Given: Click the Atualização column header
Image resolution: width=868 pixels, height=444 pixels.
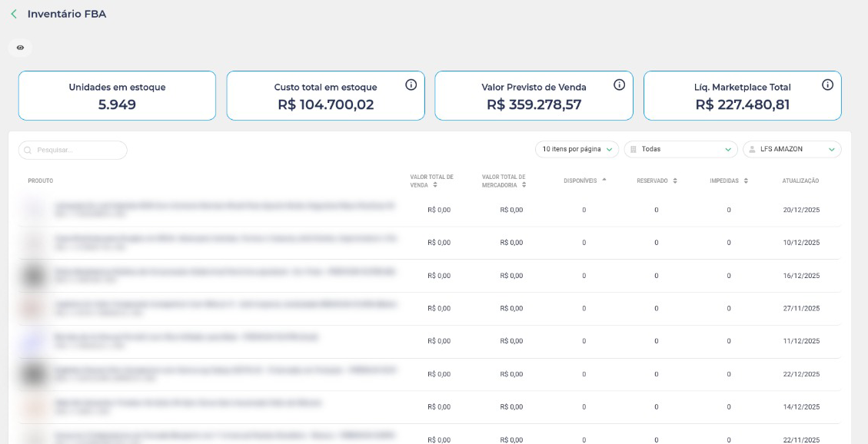Looking at the screenshot, I should [x=800, y=181].
